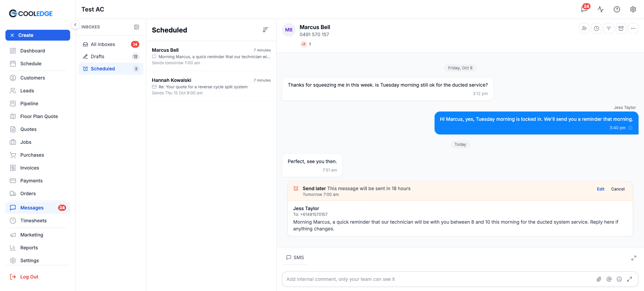644x291 pixels.
Task: Edit the send later message
Action: (x=601, y=189)
